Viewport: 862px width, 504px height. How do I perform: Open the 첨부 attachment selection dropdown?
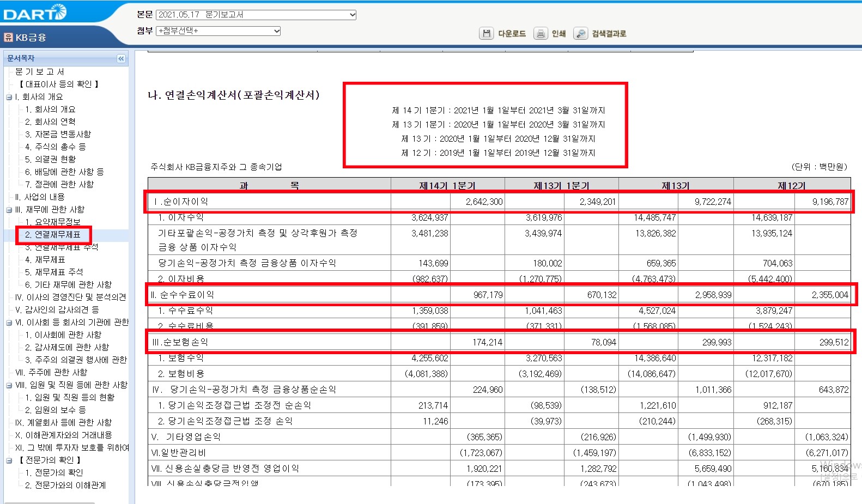218,31
